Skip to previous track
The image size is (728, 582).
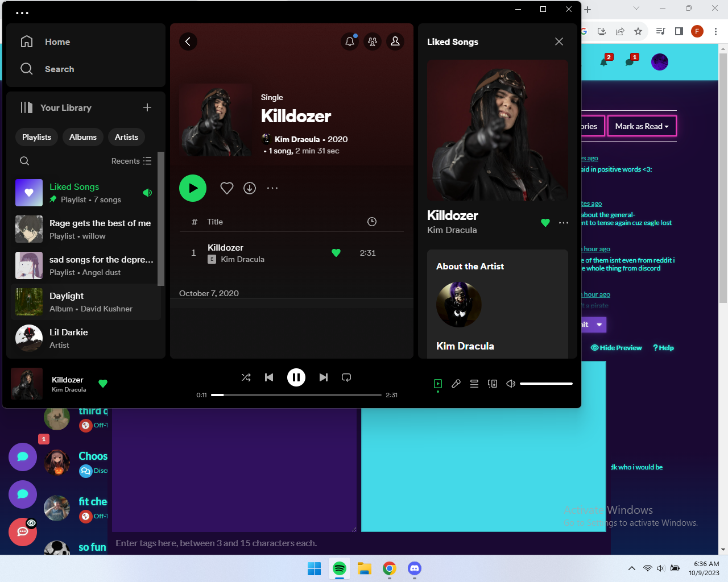pyautogui.click(x=269, y=377)
